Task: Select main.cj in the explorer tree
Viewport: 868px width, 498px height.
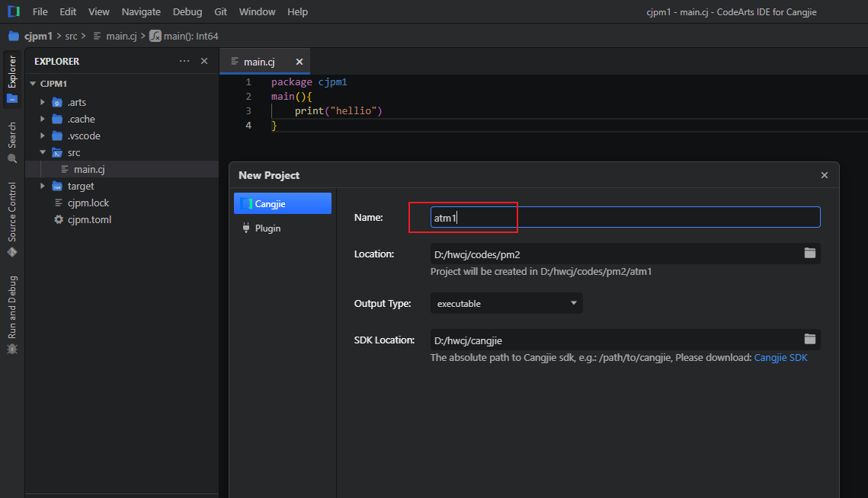Action: coord(122,169)
